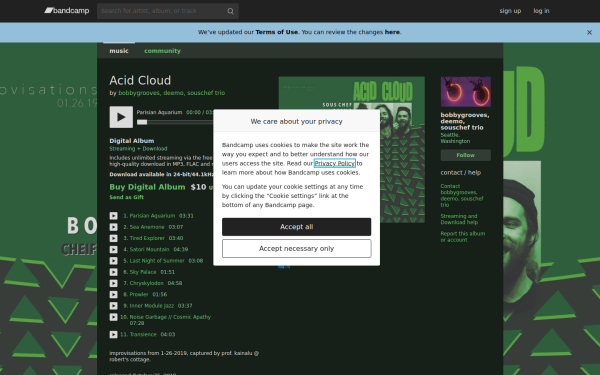This screenshot has width=600, height=375.
Task: Click the 'Digital Album' heading
Action: pyautogui.click(x=132, y=141)
